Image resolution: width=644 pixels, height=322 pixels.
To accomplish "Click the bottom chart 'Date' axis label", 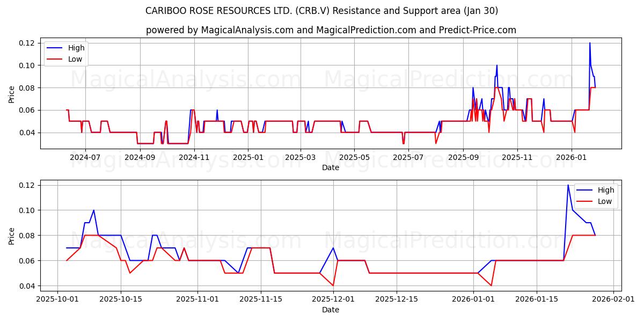I will pos(331,310).
